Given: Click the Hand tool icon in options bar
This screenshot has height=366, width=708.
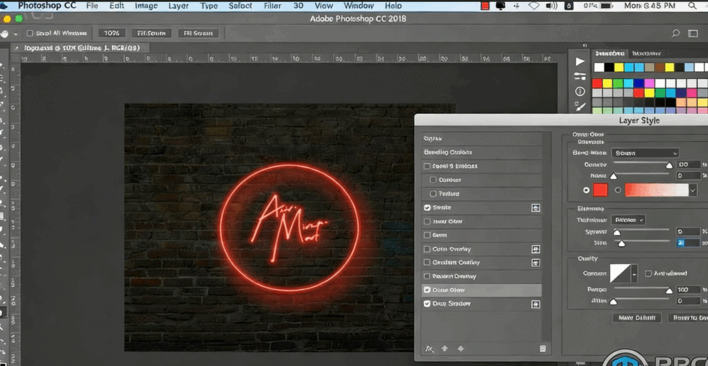Looking at the screenshot, I should [x=5, y=34].
